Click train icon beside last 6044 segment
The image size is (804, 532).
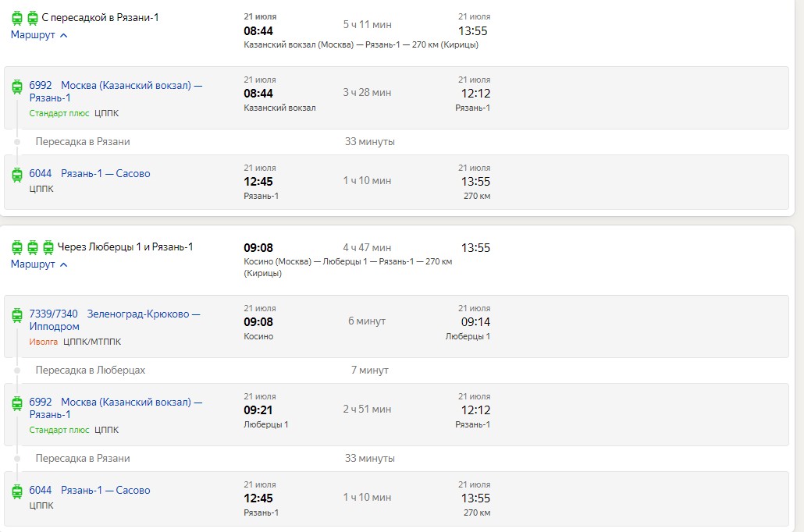tap(17, 491)
